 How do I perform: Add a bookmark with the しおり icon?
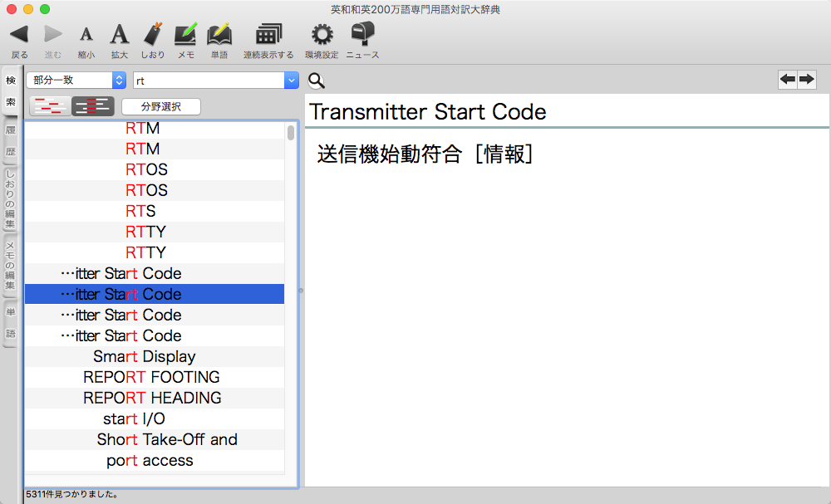(x=153, y=35)
